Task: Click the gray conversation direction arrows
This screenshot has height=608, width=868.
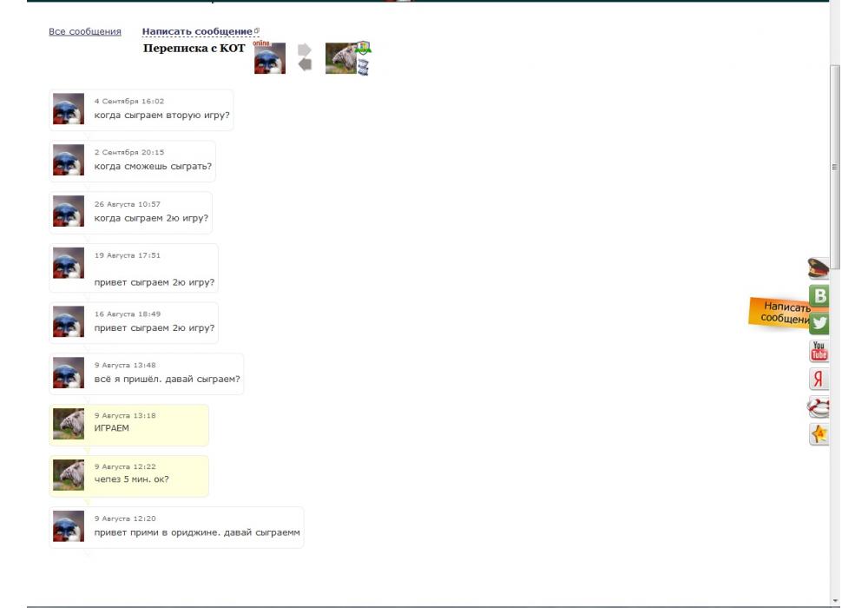Action: [305, 57]
